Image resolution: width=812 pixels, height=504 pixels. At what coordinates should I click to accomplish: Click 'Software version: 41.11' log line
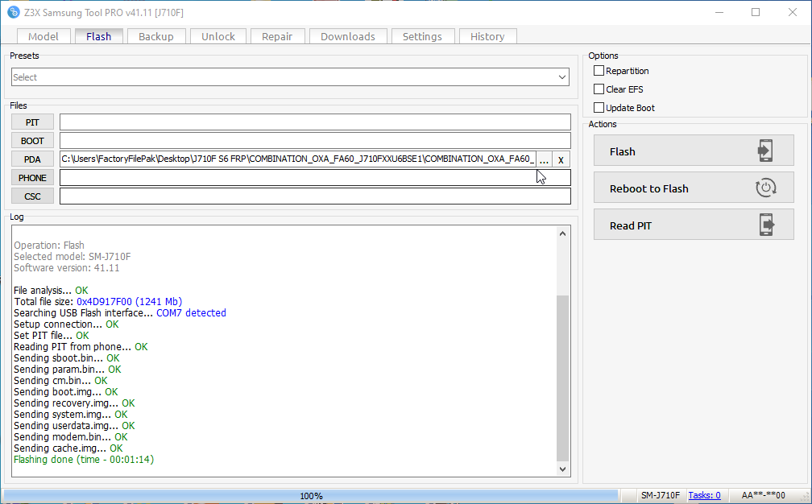click(66, 267)
